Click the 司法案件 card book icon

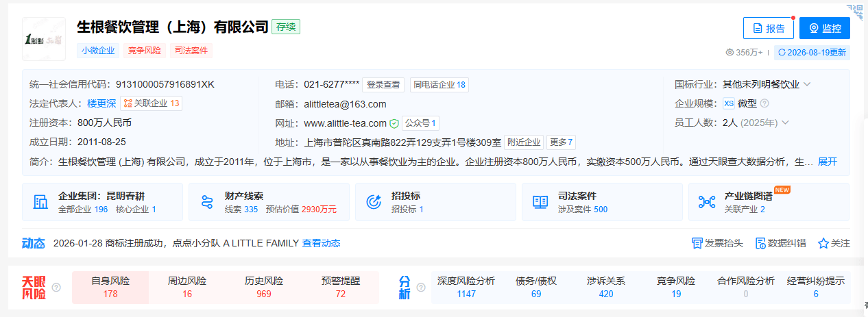coord(540,202)
